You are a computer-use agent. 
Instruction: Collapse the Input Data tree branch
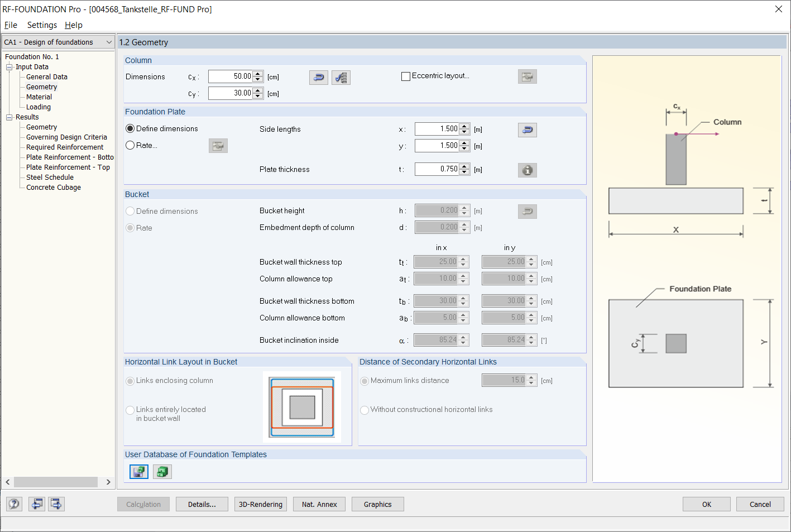click(x=9, y=66)
